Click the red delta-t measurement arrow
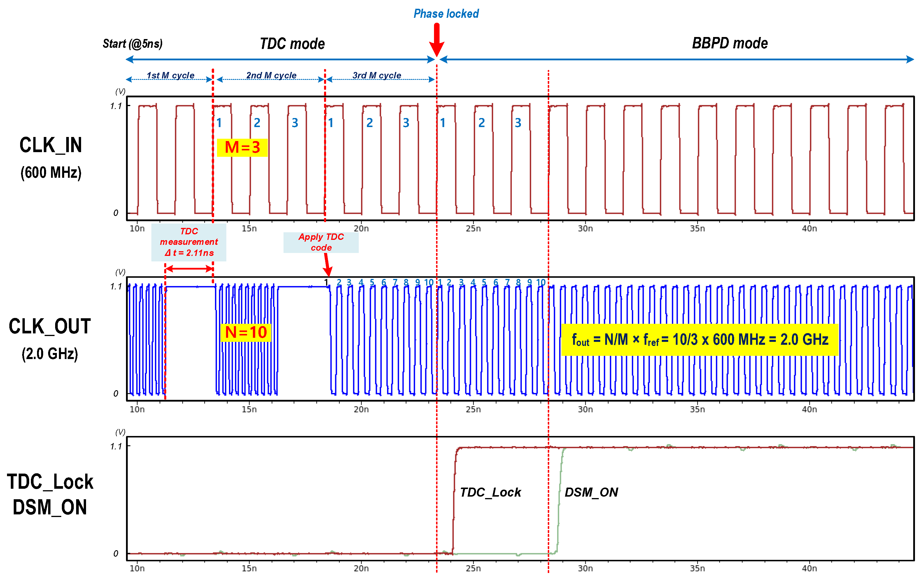Screen dimensions: 924x582 tap(189, 269)
